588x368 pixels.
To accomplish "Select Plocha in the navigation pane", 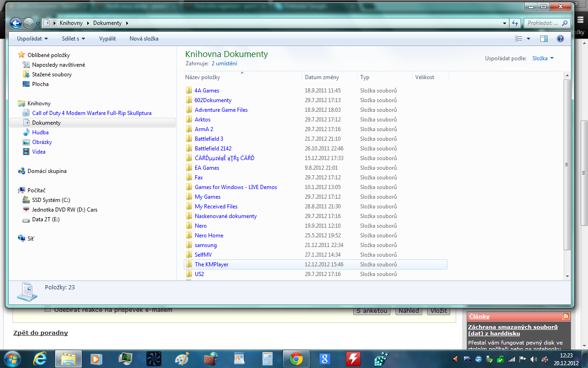I will [40, 84].
